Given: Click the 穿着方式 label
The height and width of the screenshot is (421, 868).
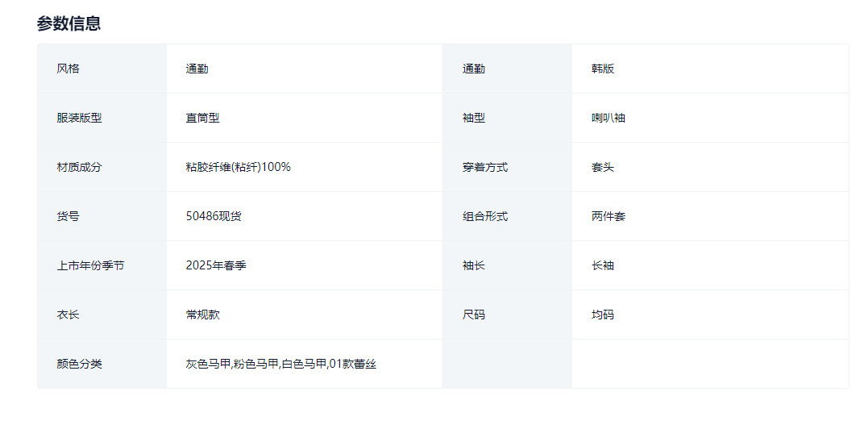Looking at the screenshot, I should pos(485,167).
